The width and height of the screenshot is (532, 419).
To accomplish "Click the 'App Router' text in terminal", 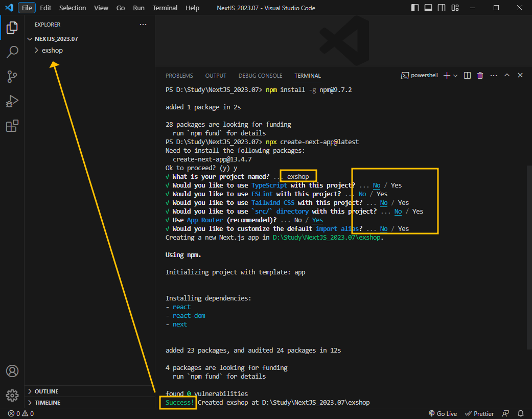I will coord(205,220).
